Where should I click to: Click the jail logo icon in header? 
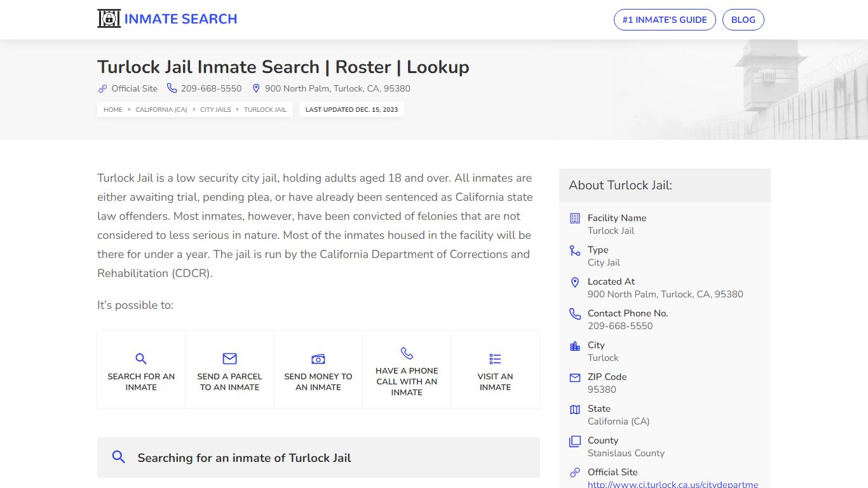(109, 18)
